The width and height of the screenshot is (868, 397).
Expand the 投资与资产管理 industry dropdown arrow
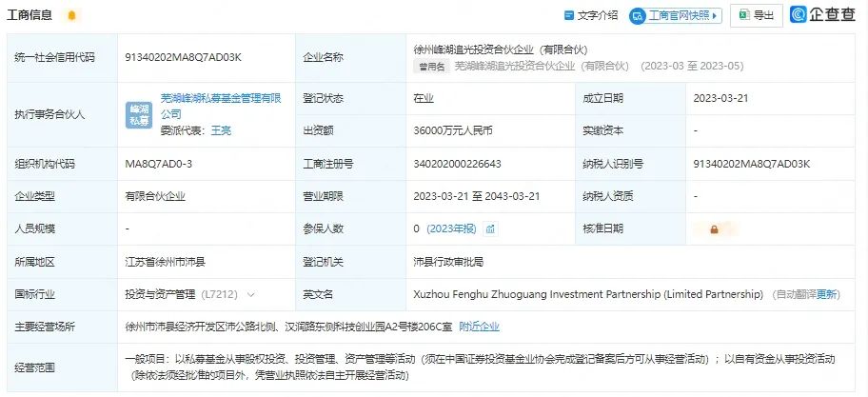tap(250, 294)
